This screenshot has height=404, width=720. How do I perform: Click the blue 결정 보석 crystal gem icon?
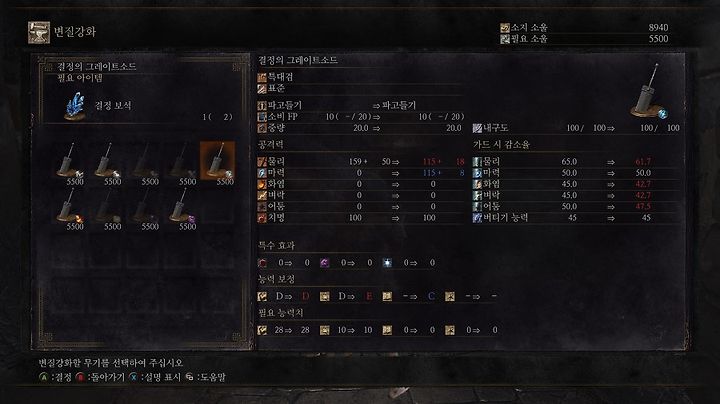tap(75, 106)
